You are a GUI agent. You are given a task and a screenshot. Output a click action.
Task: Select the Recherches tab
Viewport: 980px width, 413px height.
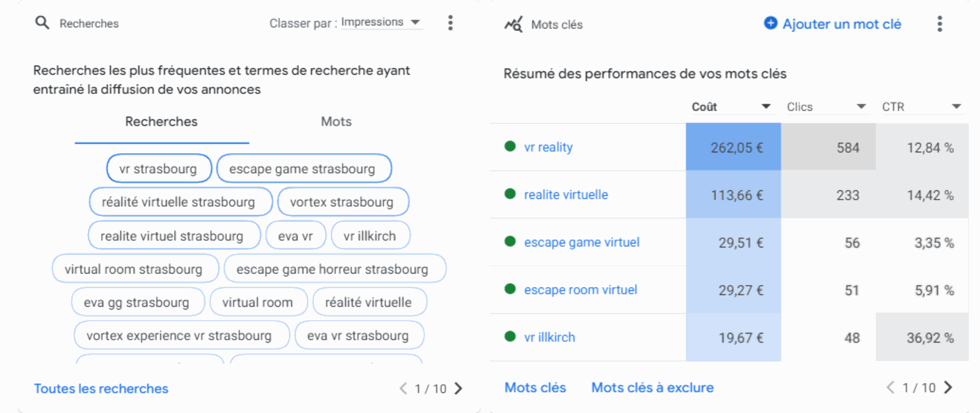point(161,121)
